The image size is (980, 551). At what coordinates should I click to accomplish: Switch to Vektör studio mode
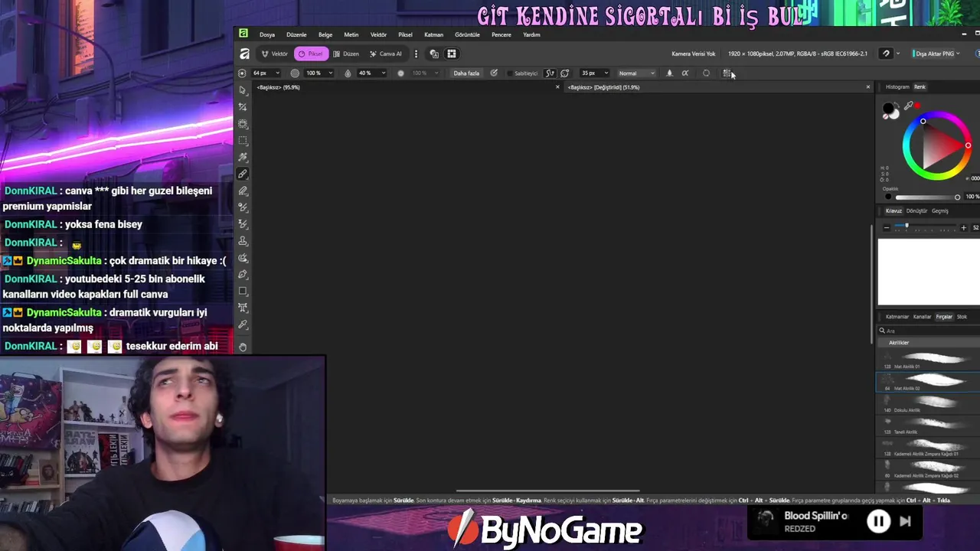(x=275, y=54)
